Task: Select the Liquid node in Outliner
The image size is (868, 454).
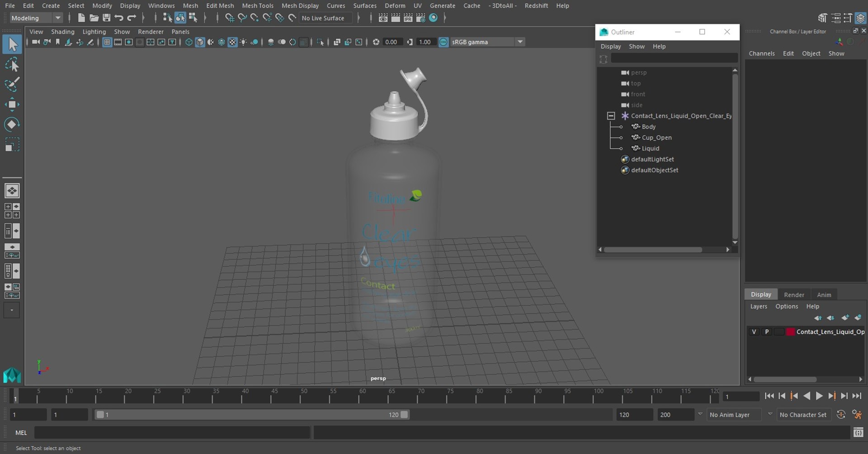Action: (x=650, y=148)
